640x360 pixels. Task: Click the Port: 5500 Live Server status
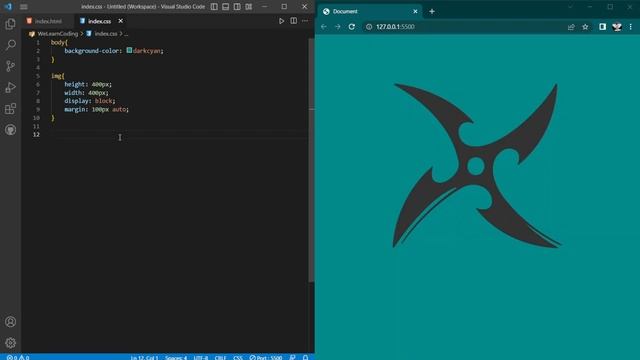(x=266, y=357)
